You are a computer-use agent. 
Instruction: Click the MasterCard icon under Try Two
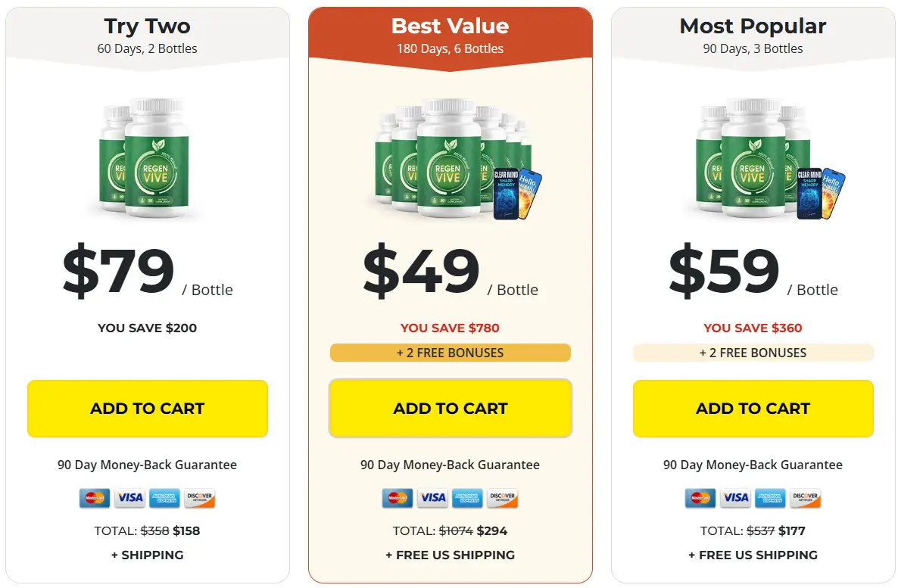(95, 498)
